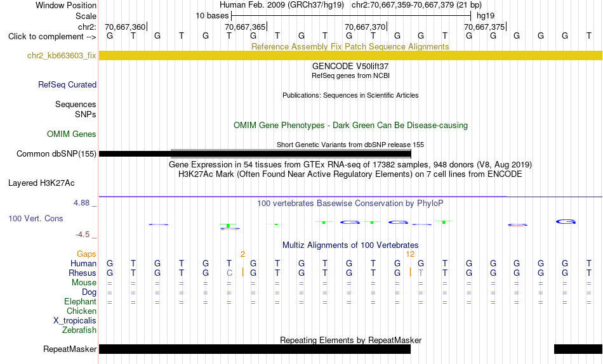Click the Window Position label

[x=66, y=5]
